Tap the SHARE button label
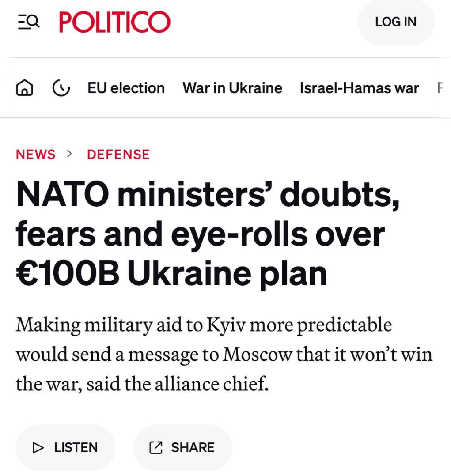451x476 pixels. pos(193,448)
